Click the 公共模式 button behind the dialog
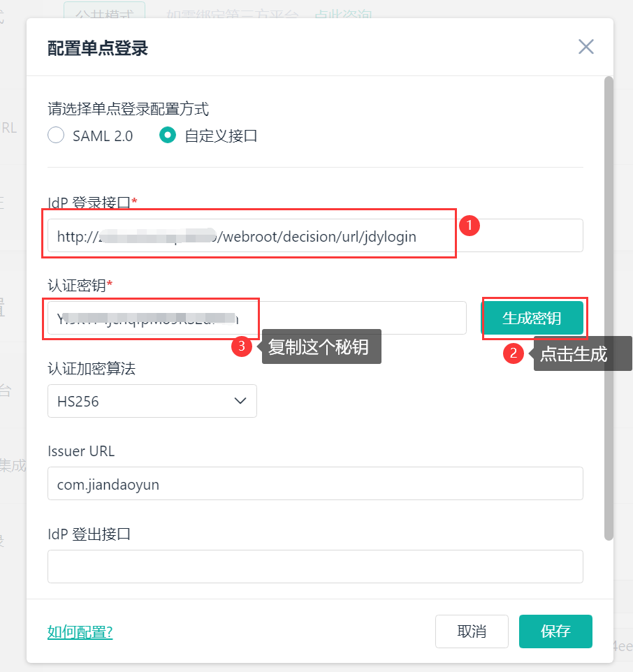This screenshot has width=633, height=672. pos(104,10)
